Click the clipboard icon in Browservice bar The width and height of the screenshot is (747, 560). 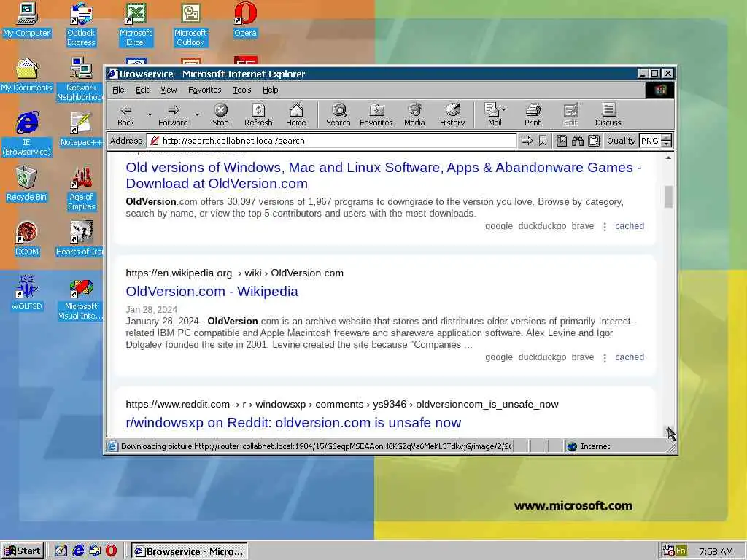tap(594, 141)
